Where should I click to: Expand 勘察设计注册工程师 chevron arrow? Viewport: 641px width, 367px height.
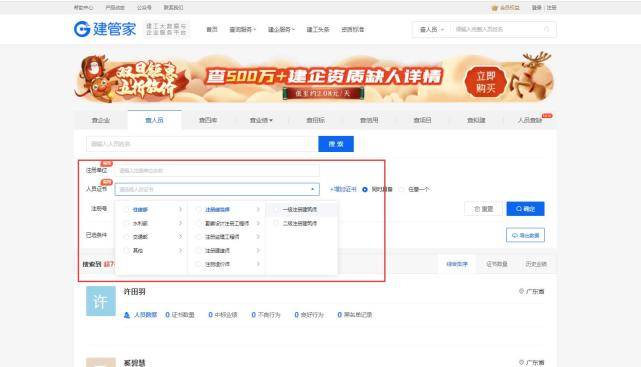click(258, 224)
